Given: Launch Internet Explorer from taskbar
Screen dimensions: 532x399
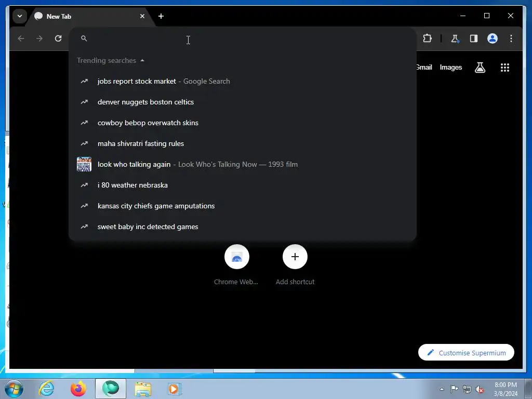Looking at the screenshot, I should pyautogui.click(x=46, y=389).
